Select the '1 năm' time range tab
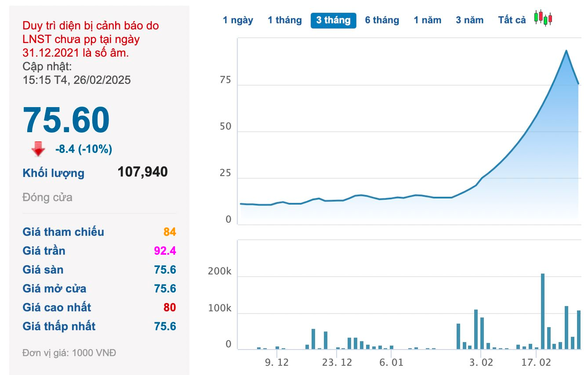 428,20
